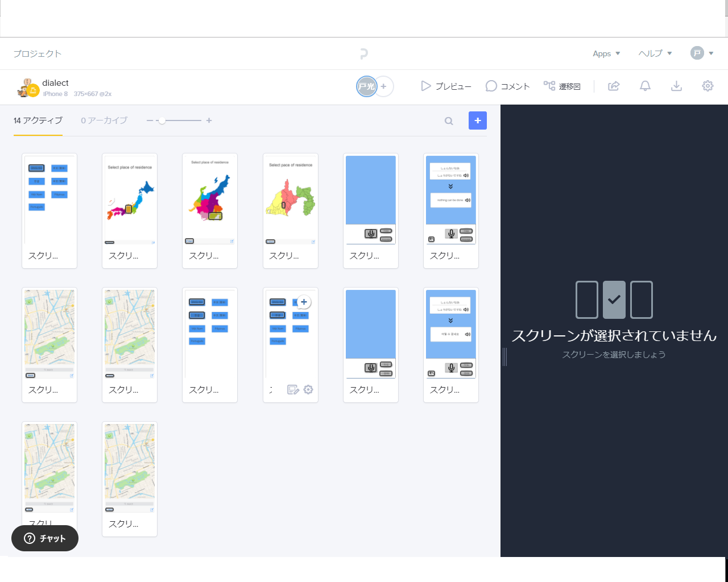Open the 遷移図 transition map view
The width and height of the screenshot is (728, 582).
562,86
